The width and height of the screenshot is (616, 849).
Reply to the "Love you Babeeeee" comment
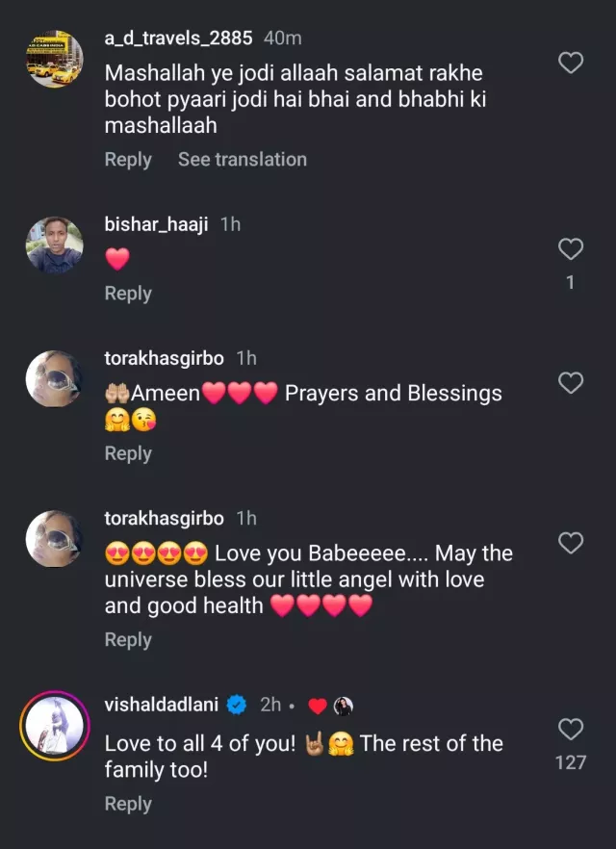[128, 639]
